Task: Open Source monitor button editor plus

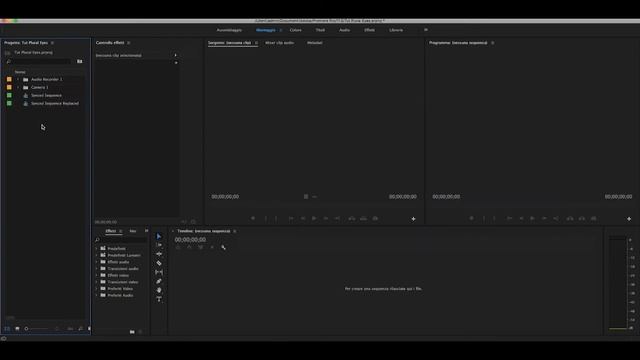Action: point(413,219)
